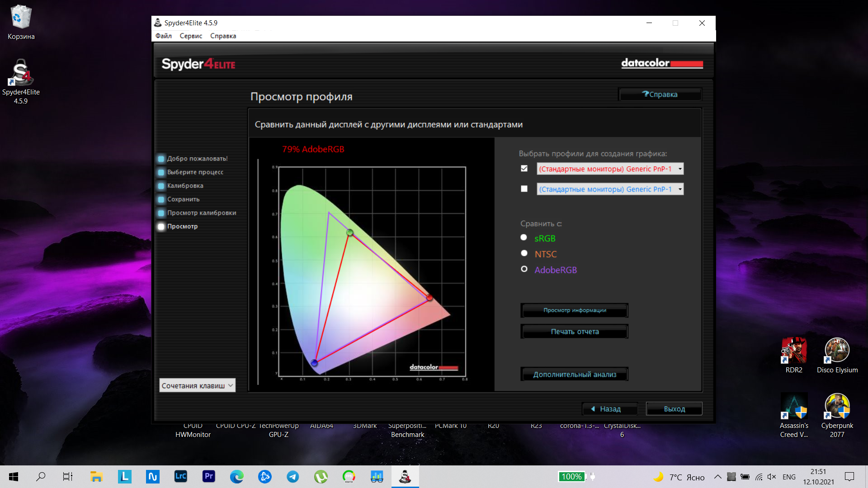868x488 pixels.
Task: Select NTSC comparison radio button
Action: [x=524, y=253]
